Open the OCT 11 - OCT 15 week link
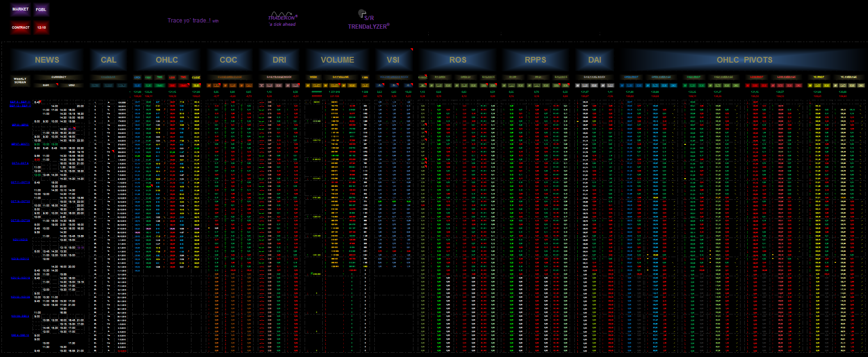868x357 pixels. [x=20, y=182]
